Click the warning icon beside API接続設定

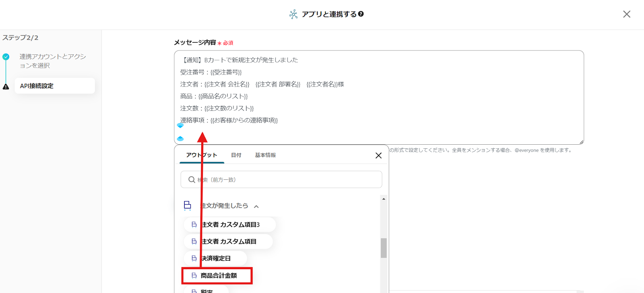(6, 86)
